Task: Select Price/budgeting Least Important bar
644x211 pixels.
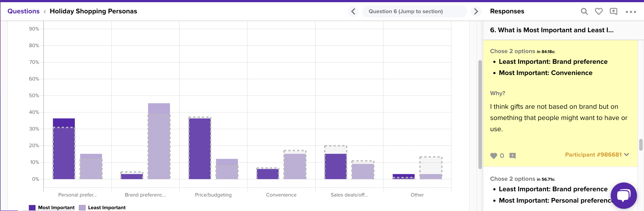Action: [227, 169]
